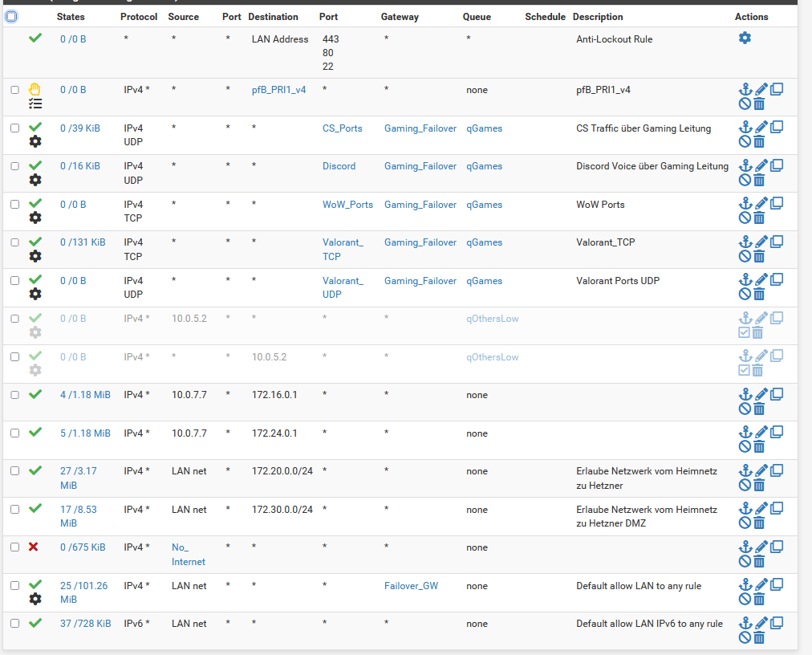The image size is (812, 655).
Task: Delete the disabled rule with destination 10.0.5.2
Action: 757,371
